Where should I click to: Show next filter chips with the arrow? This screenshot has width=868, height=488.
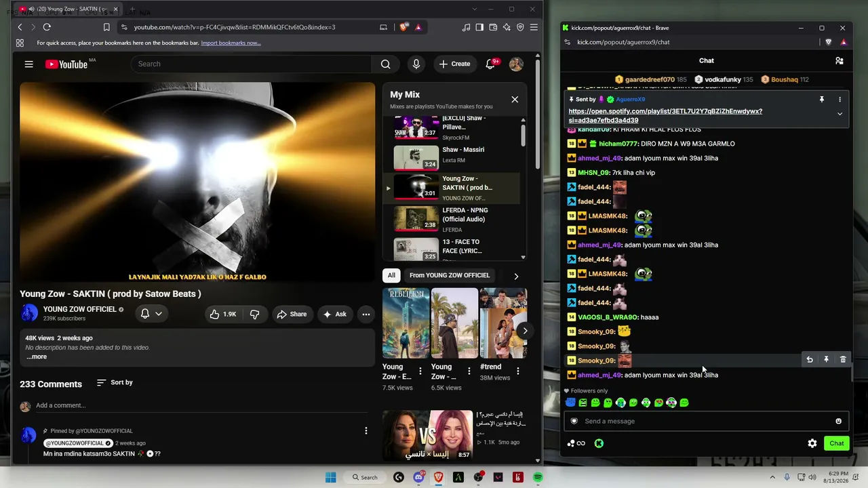coord(516,276)
